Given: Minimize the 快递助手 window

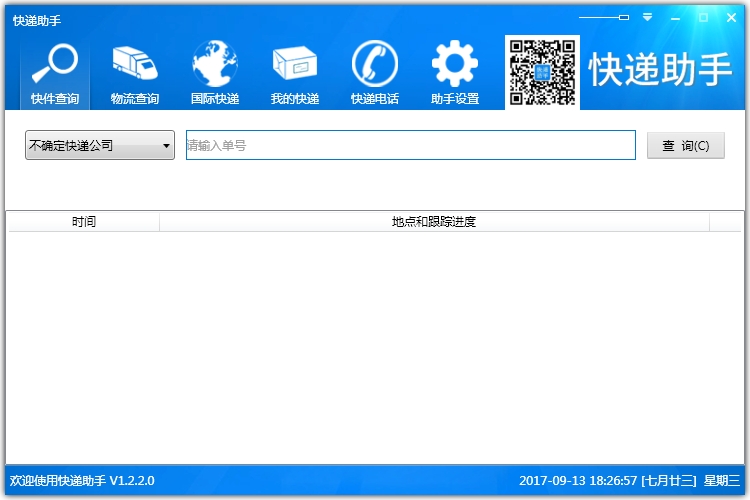Looking at the screenshot, I should click(677, 17).
